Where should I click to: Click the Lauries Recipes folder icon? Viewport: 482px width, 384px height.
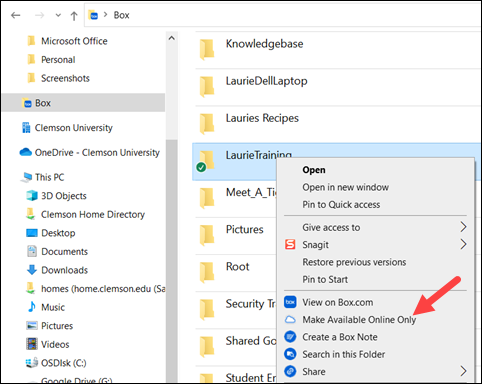207,123
